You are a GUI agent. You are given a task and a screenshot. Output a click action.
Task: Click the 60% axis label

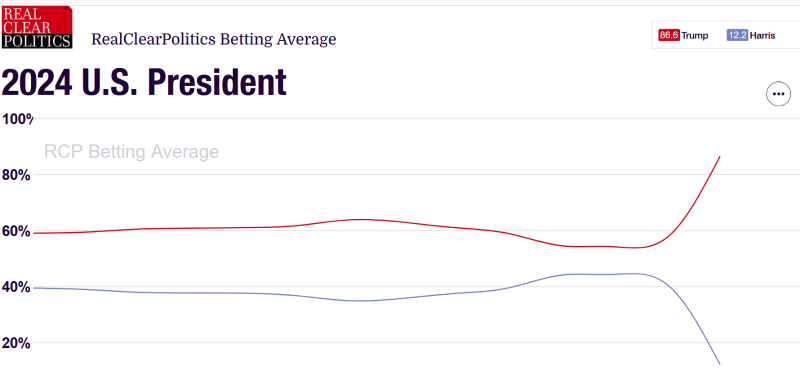pyautogui.click(x=16, y=232)
